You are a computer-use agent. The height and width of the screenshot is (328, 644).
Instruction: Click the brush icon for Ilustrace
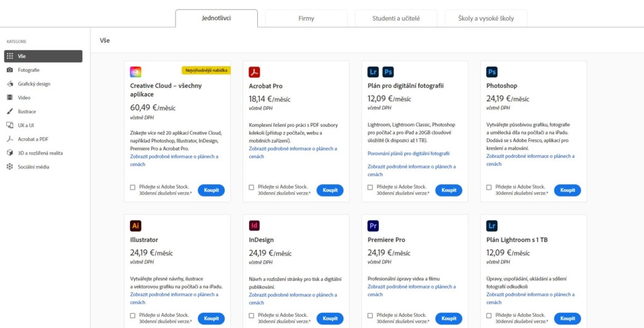[x=10, y=111]
